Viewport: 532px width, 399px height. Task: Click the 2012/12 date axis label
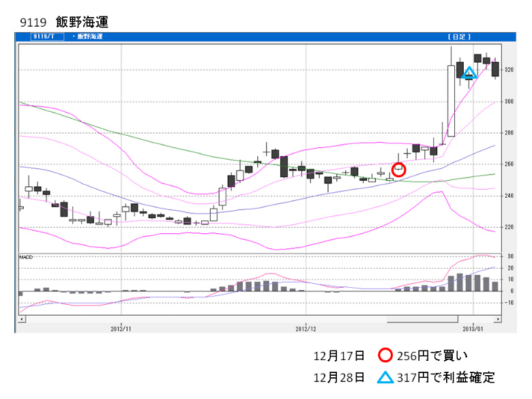pos(306,328)
